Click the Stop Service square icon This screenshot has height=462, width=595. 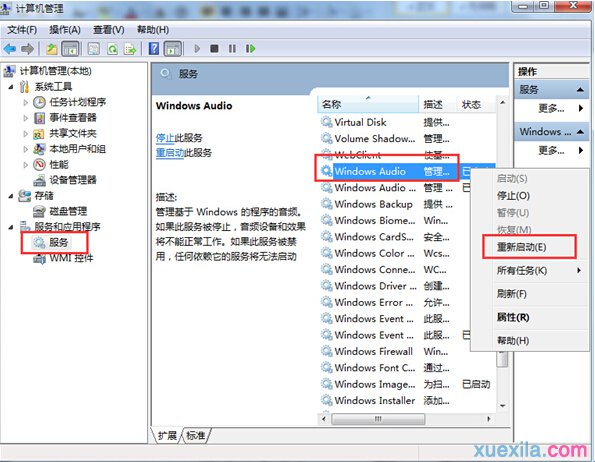tap(214, 49)
